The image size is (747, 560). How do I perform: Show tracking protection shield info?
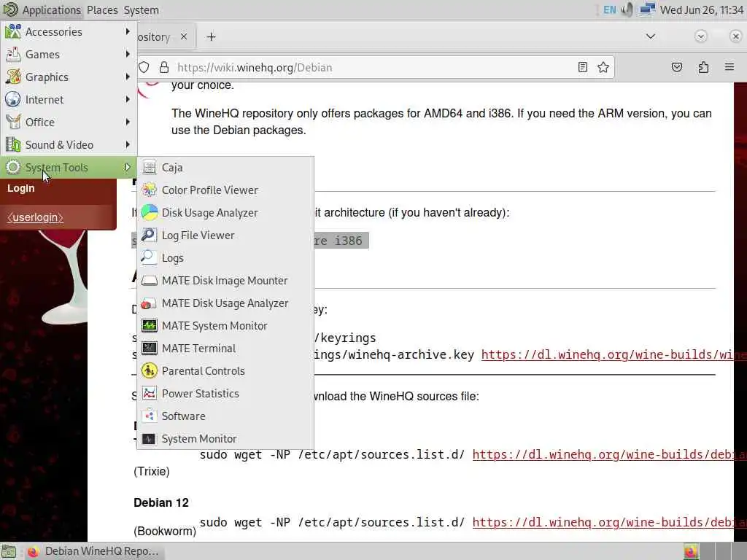[144, 68]
